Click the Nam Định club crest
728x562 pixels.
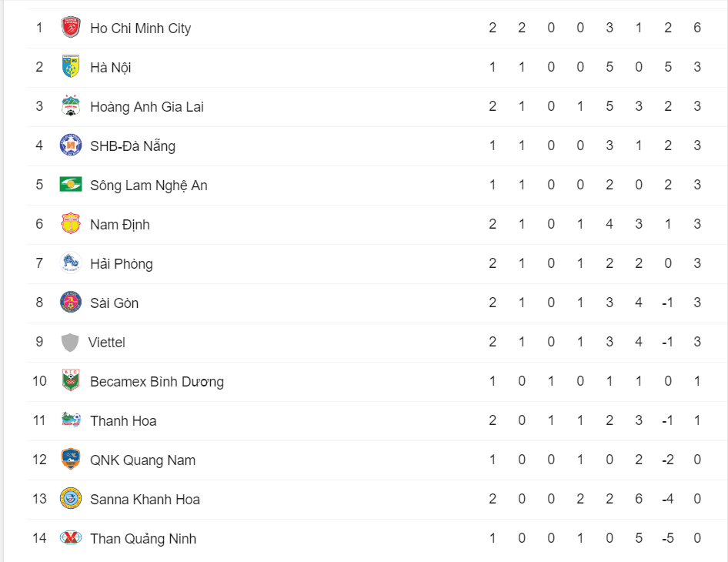(x=71, y=223)
